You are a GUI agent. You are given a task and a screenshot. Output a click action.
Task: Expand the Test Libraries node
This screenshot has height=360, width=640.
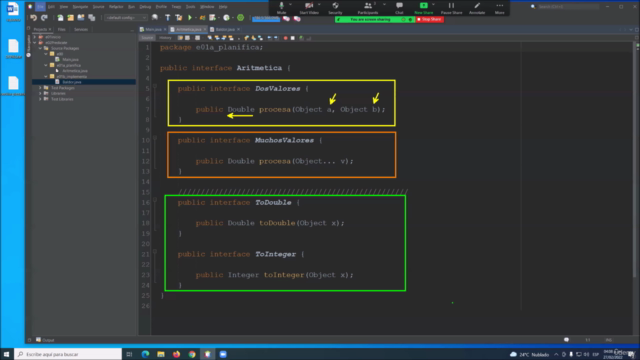(40, 99)
